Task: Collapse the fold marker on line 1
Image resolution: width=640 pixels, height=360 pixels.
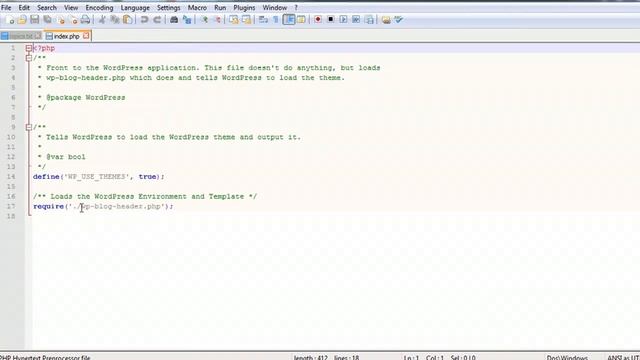Action: click(x=29, y=48)
